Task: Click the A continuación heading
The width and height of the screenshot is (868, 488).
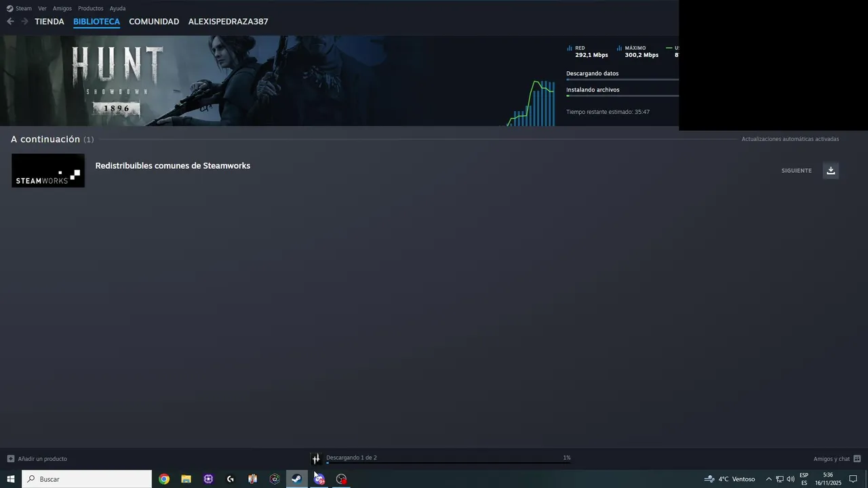Action: [45, 139]
